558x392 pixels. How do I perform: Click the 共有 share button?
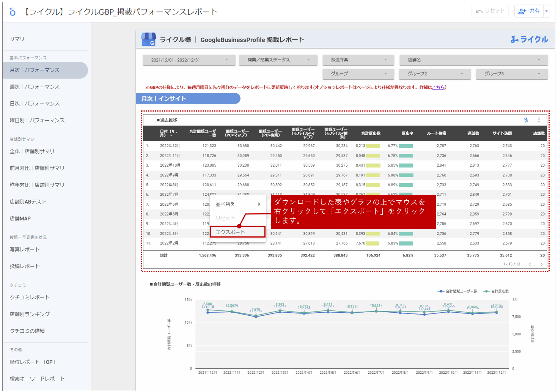coord(529,11)
